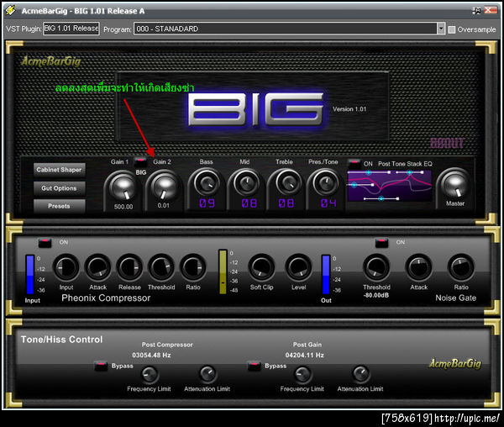504x427 pixels.
Task: Click the Gain 2 knob
Action: (x=164, y=188)
